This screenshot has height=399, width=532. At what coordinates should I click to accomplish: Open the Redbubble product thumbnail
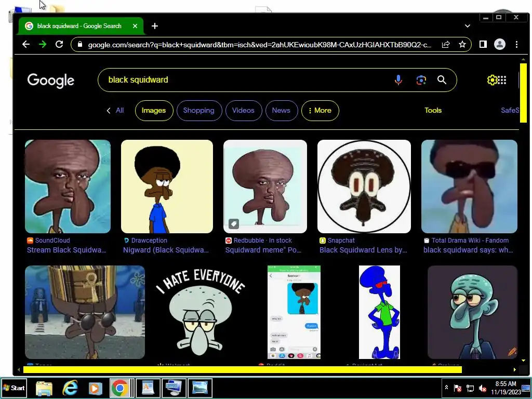point(265,187)
